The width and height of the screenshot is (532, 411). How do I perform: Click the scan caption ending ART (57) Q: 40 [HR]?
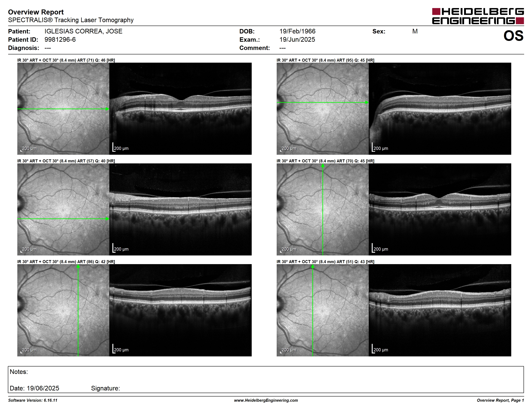pos(66,161)
